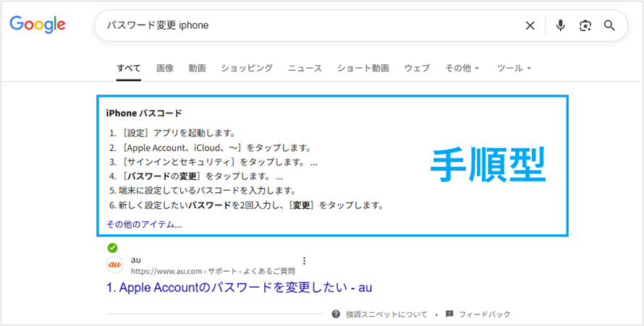644x326 pixels.
Task: Click step 4 ［パスワードの変更］ text
Action: (196, 177)
